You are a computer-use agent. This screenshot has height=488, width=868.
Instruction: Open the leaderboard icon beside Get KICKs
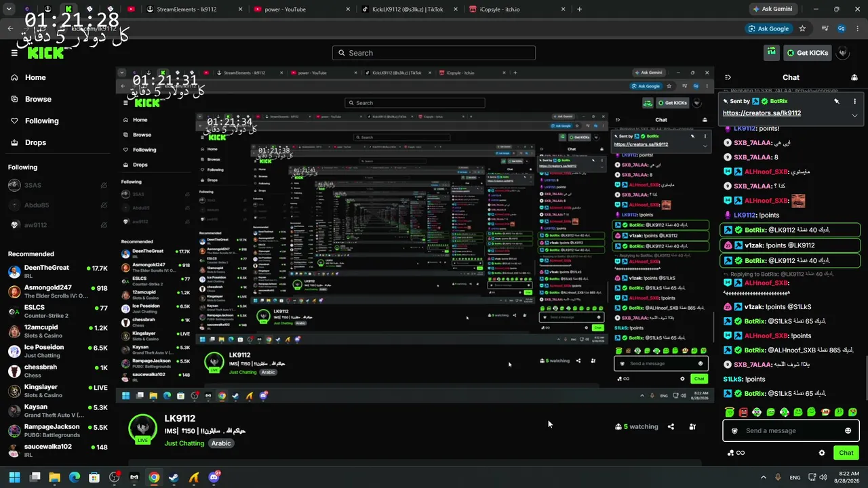click(771, 52)
